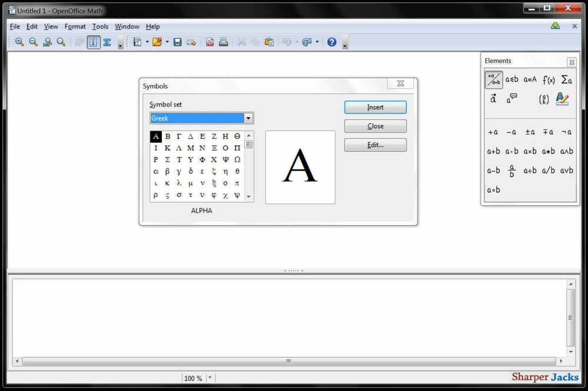The width and height of the screenshot is (588, 391).
Task: Open the Symbol set dropdown showing Greek
Action: coord(248,118)
